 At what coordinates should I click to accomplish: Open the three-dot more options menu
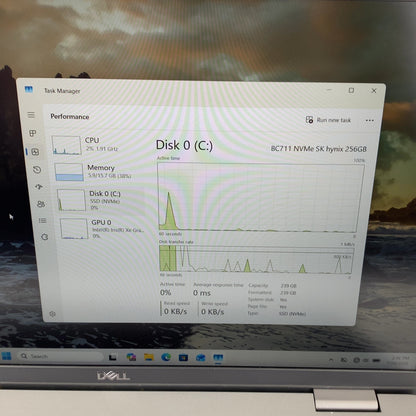pyautogui.click(x=369, y=121)
